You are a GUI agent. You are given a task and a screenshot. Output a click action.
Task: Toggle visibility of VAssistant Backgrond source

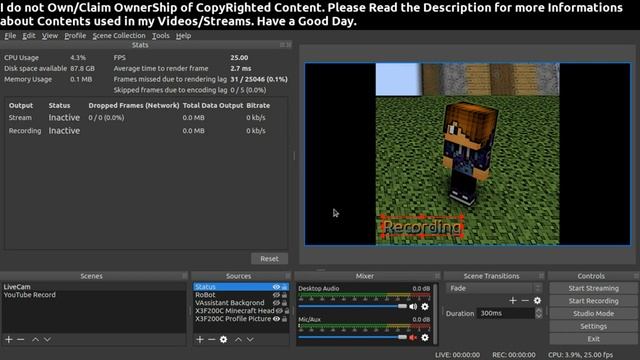(x=276, y=303)
